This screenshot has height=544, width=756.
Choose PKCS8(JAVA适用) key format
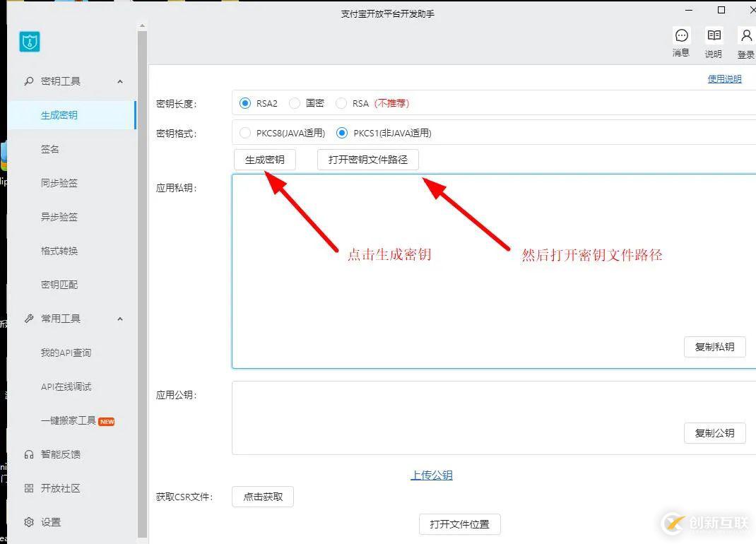pos(246,133)
